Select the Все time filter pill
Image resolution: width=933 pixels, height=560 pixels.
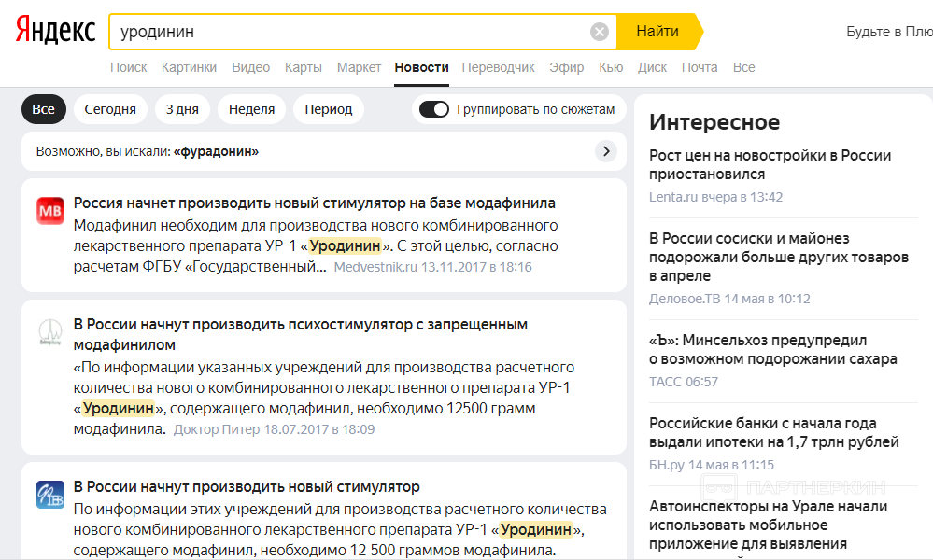[44, 109]
